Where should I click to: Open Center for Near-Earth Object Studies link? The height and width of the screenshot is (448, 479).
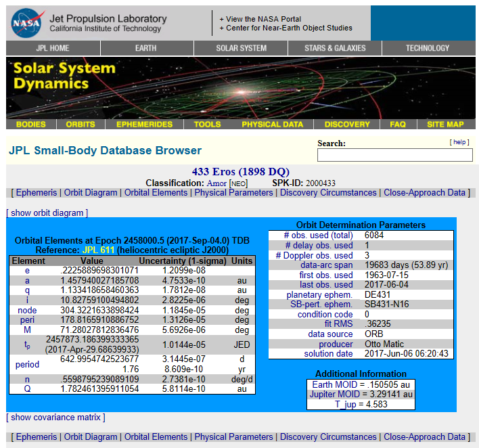286,28
